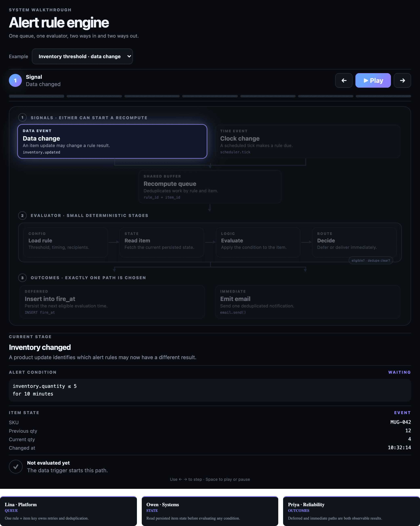Jump to the fourth progress segment
The height and width of the screenshot is (526, 420).
click(x=210, y=96)
